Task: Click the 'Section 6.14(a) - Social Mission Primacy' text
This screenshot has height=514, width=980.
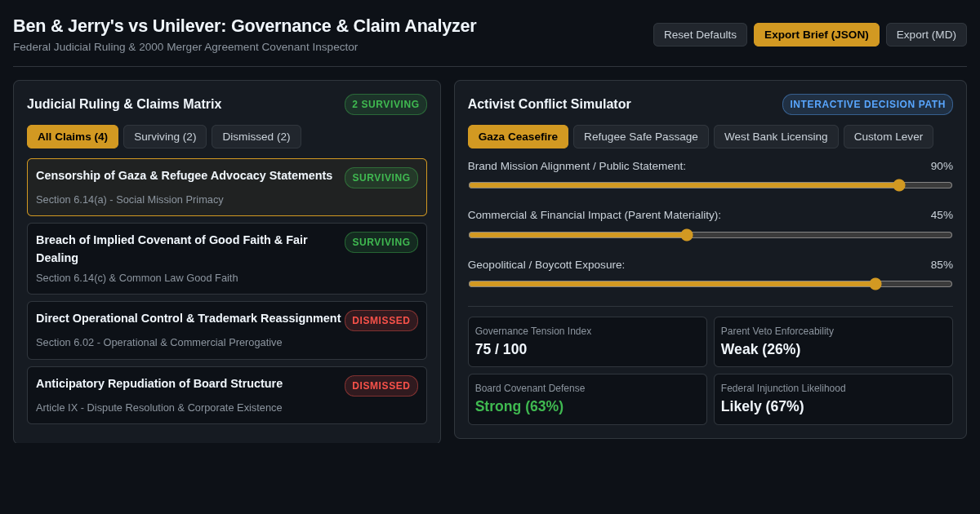Action: [130, 200]
